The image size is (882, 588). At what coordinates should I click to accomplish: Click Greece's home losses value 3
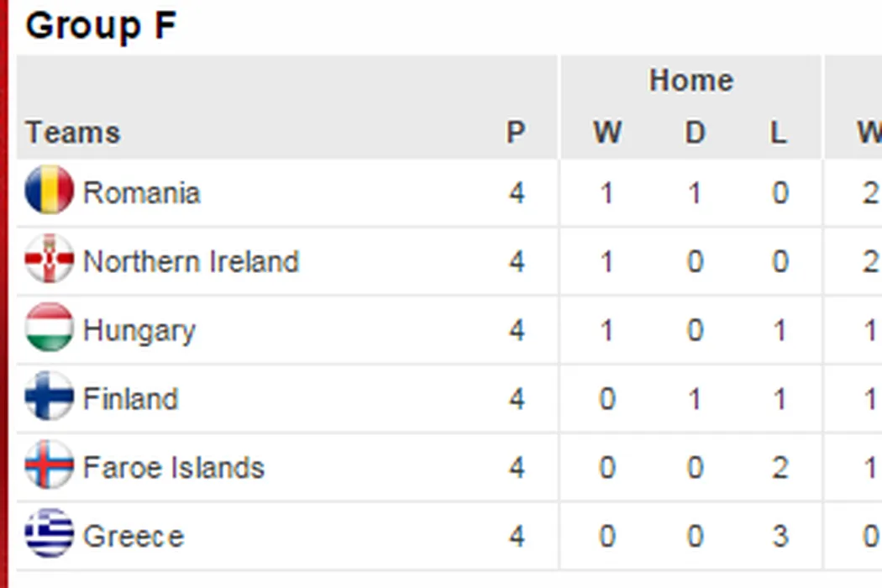click(780, 537)
